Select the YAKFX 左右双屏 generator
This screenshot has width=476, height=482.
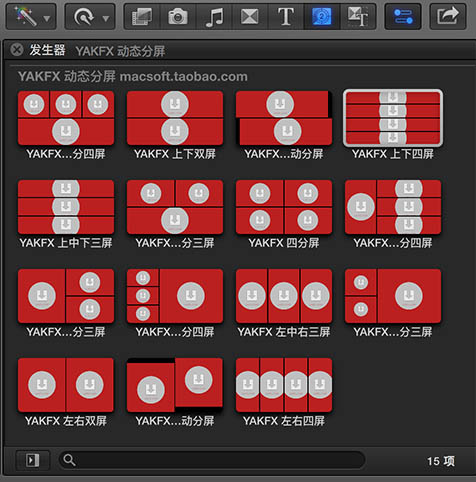(x=66, y=385)
